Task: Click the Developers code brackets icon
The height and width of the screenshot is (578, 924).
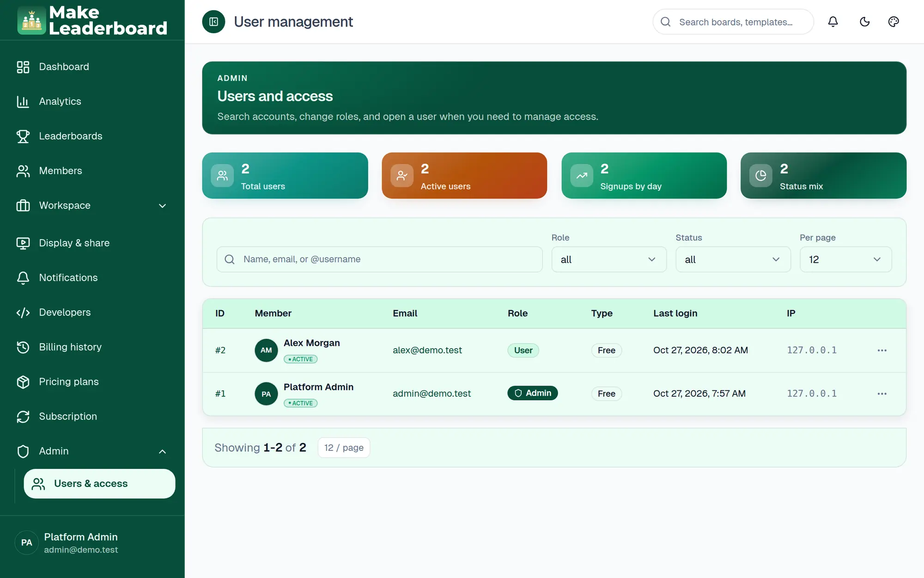Action: (23, 313)
